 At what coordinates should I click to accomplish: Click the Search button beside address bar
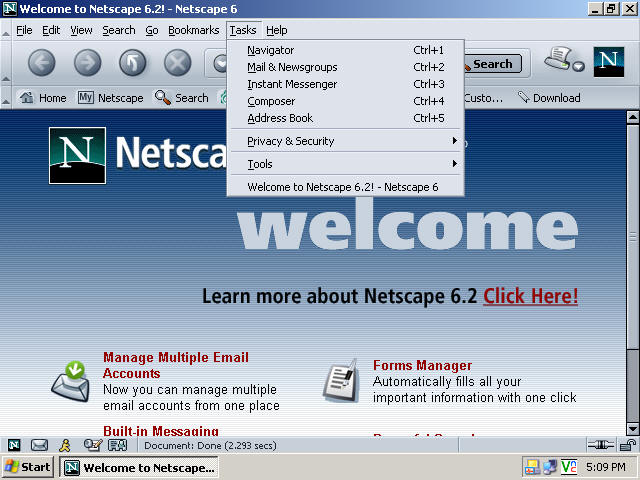point(493,64)
